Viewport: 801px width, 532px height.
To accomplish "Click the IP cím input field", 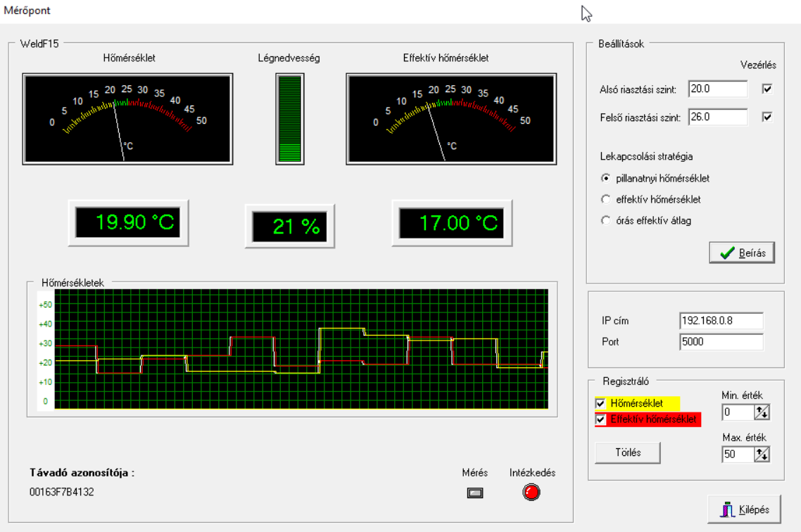I will pos(721,321).
